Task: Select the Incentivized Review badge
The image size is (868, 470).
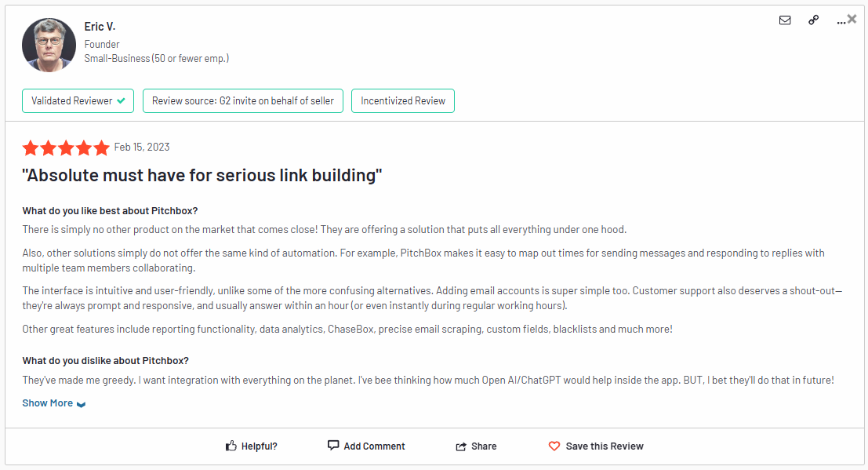Action: (x=402, y=100)
